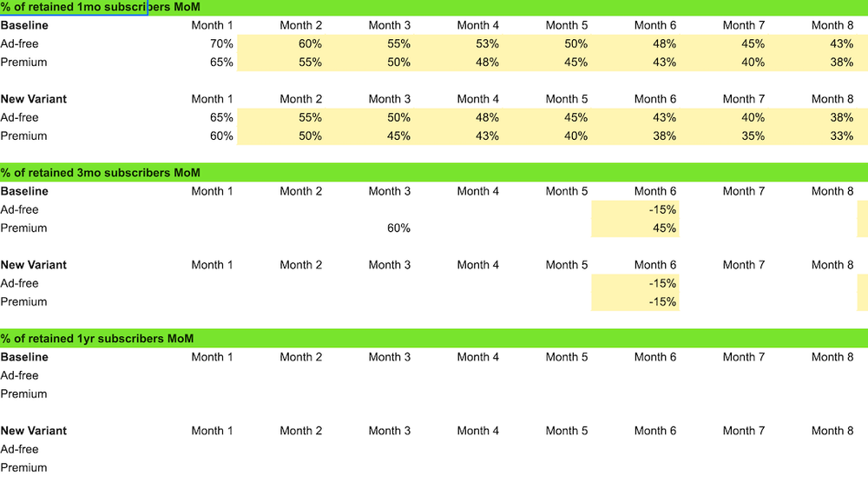Click the 1mo Baseline Ad-free Month 1 cell, 70%
The height and width of the screenshot is (489, 868).
(x=192, y=43)
